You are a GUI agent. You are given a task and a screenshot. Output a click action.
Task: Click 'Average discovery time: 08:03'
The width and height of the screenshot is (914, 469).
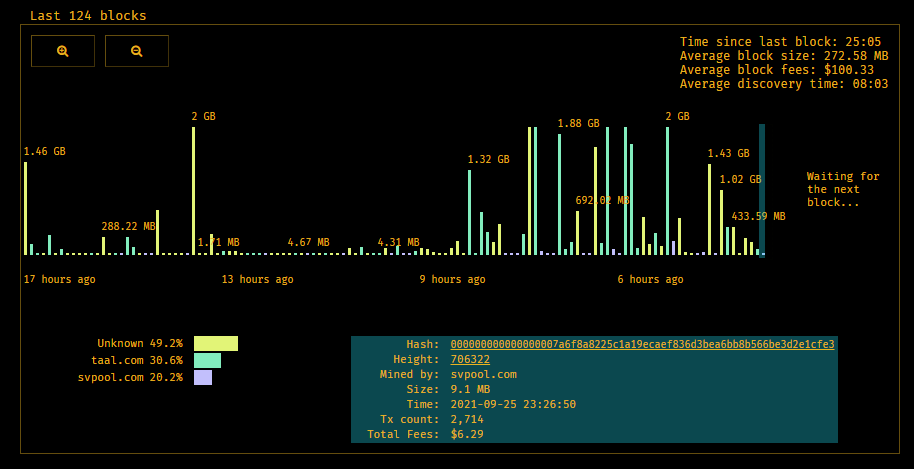pyautogui.click(x=784, y=84)
